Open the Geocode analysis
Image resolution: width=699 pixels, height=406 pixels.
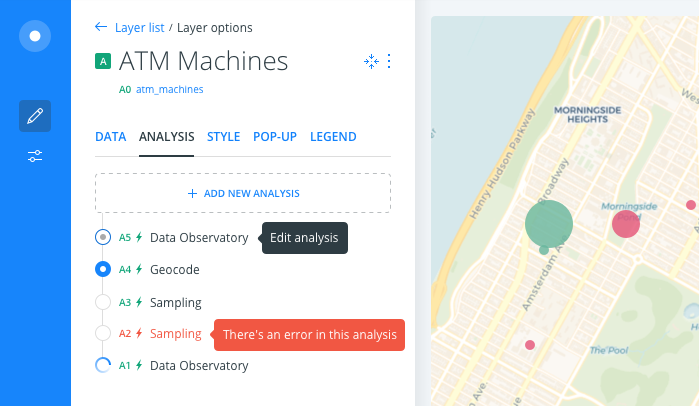click(x=174, y=270)
